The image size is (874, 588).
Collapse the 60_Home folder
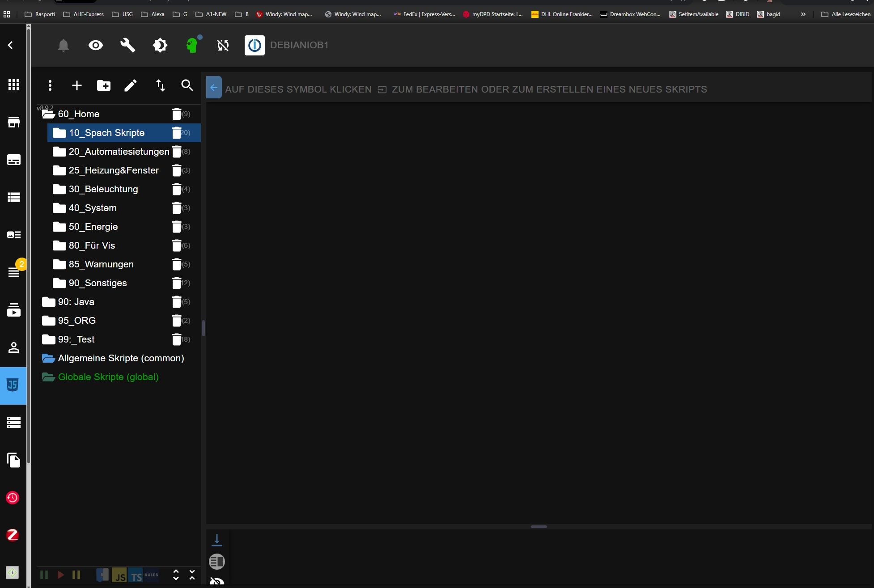(x=48, y=114)
